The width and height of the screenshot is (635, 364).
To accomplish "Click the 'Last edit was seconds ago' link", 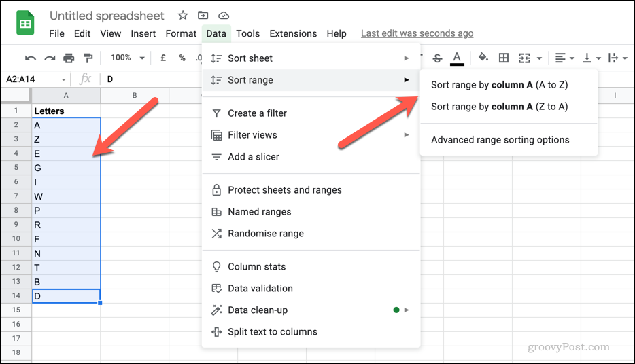I will pos(417,33).
